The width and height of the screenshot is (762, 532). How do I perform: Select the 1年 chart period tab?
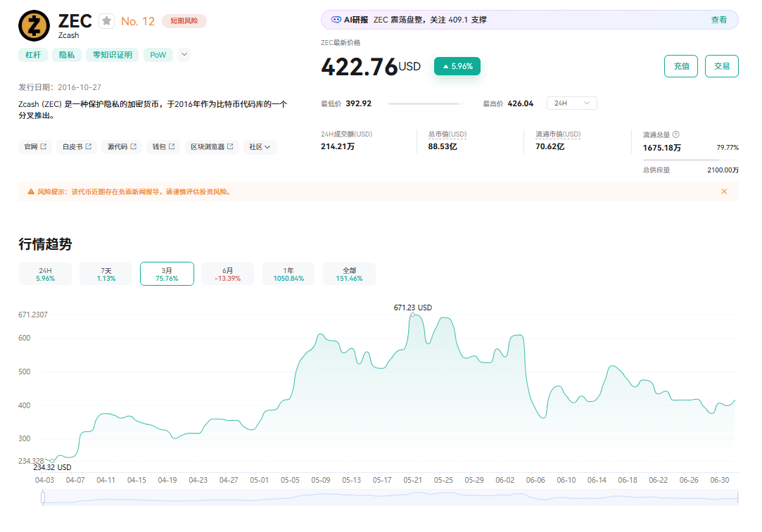click(x=288, y=274)
